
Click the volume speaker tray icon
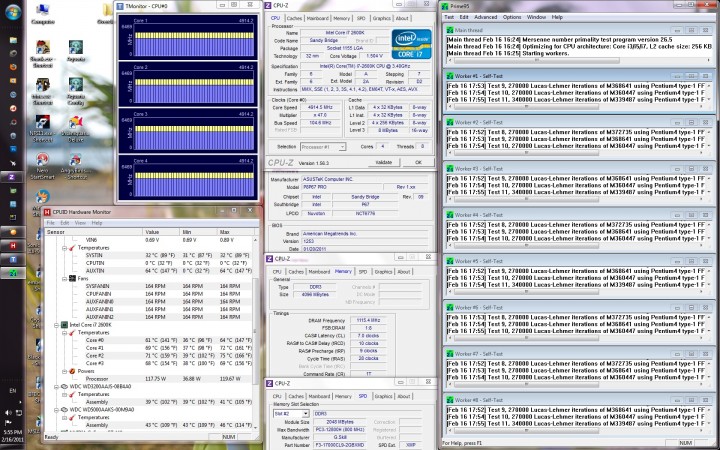(x=8, y=413)
